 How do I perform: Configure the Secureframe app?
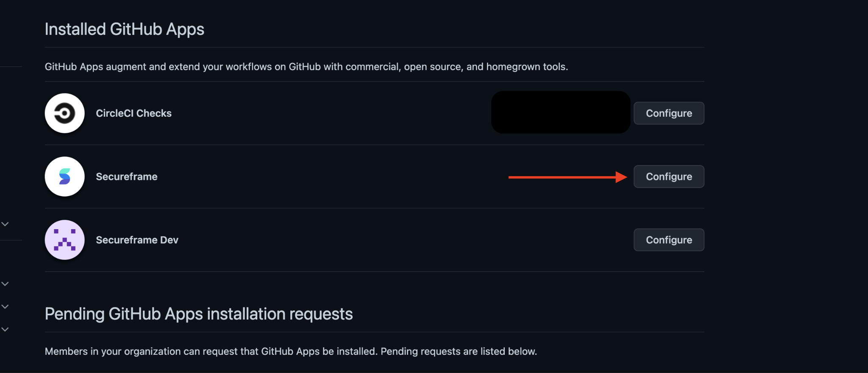669,177
